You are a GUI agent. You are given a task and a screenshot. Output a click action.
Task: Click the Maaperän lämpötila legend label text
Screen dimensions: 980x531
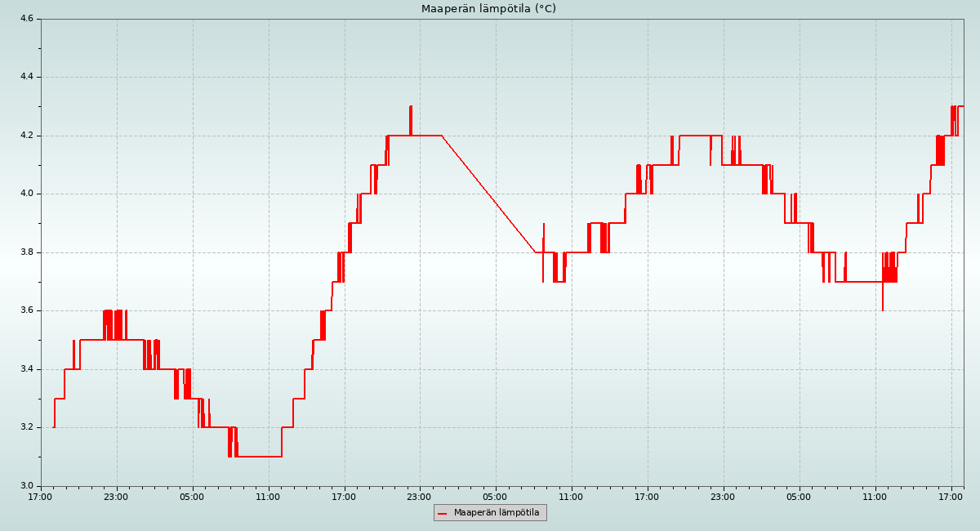tap(497, 513)
